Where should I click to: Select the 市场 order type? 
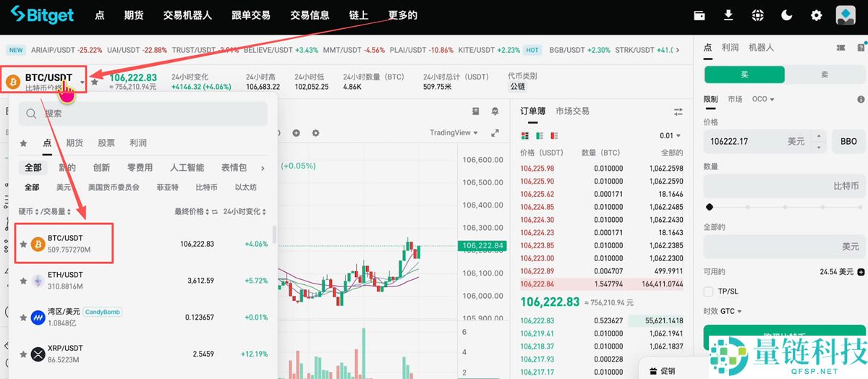pos(735,99)
